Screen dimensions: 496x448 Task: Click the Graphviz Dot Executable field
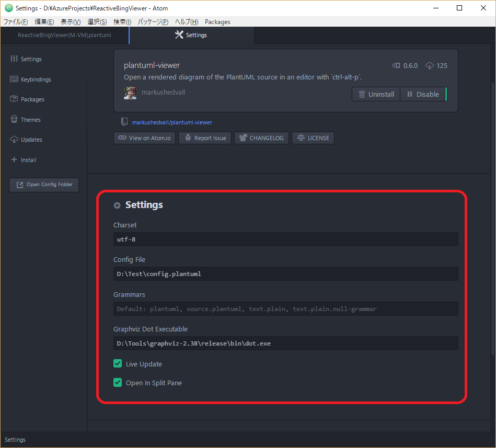tap(286, 343)
